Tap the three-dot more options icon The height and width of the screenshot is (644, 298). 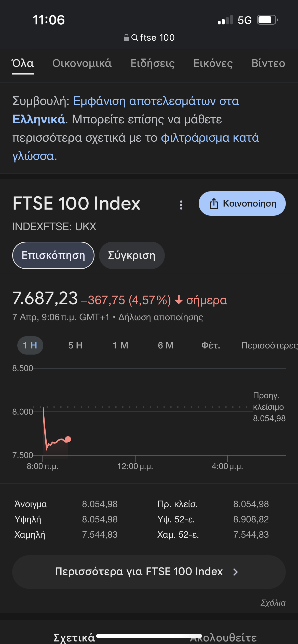[181, 205]
